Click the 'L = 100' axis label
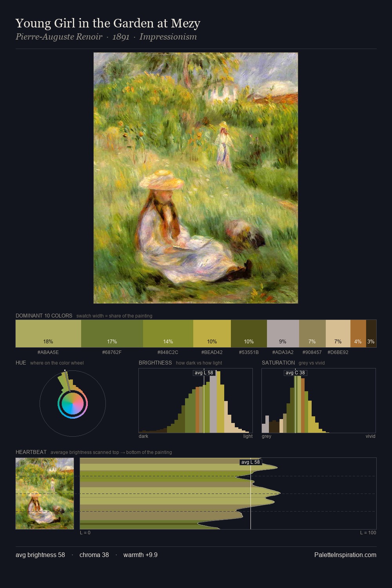Image resolution: width=392 pixels, height=588 pixels. coord(368,532)
